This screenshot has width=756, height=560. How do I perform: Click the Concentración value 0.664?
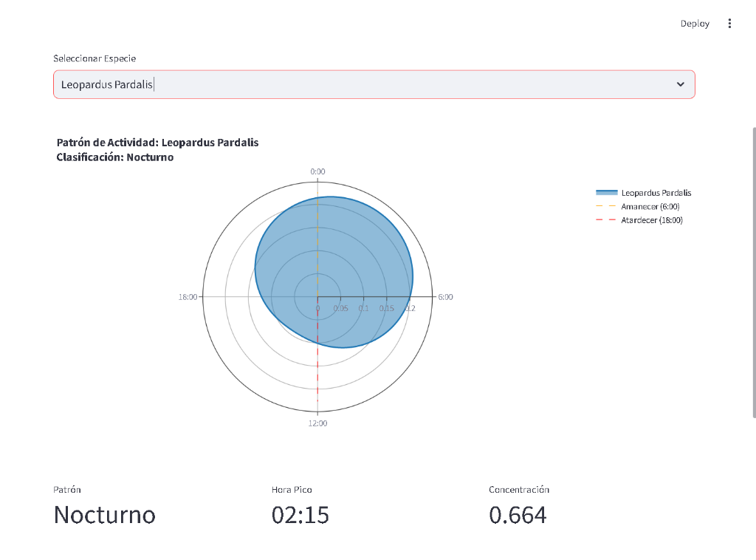(518, 515)
